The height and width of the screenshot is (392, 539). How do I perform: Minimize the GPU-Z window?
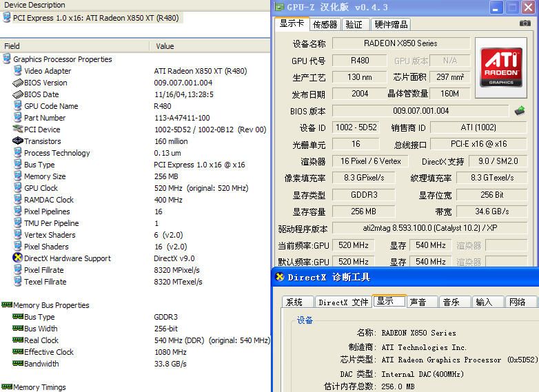point(496,7)
